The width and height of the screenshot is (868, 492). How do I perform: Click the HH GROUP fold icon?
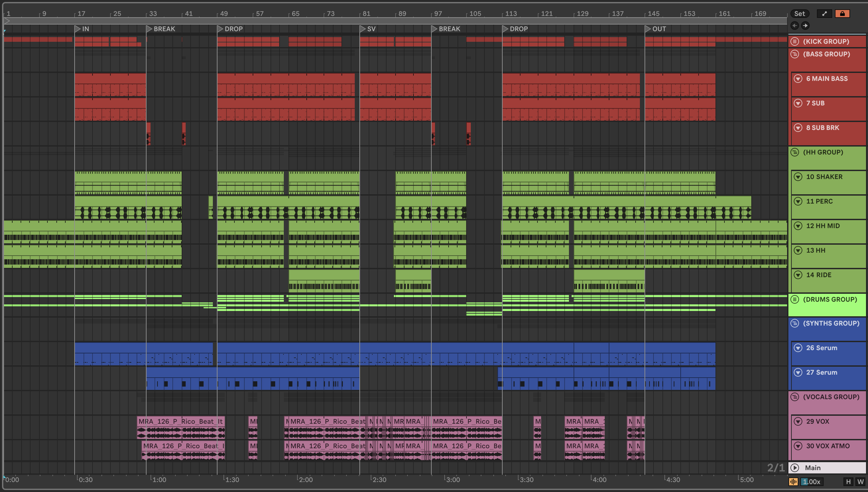click(795, 152)
